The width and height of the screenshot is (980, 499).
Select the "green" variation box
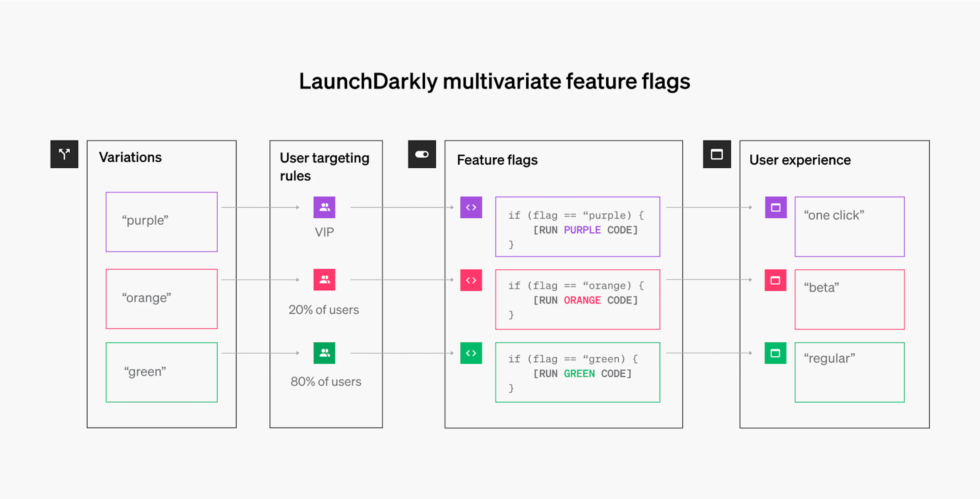tap(162, 372)
